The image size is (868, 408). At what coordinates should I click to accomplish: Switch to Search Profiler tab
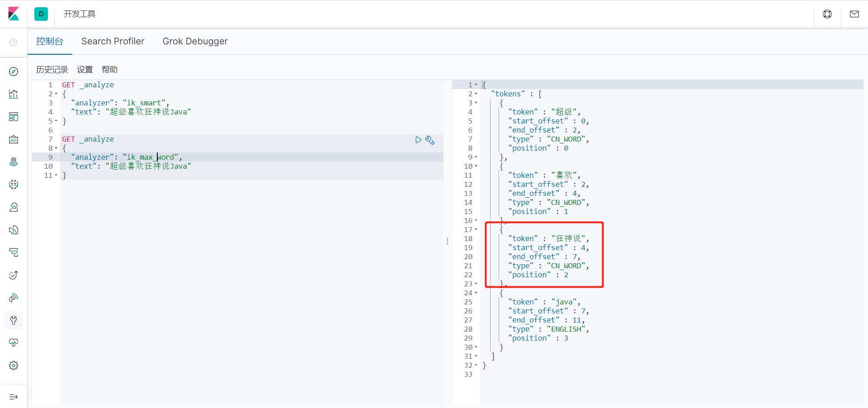113,41
